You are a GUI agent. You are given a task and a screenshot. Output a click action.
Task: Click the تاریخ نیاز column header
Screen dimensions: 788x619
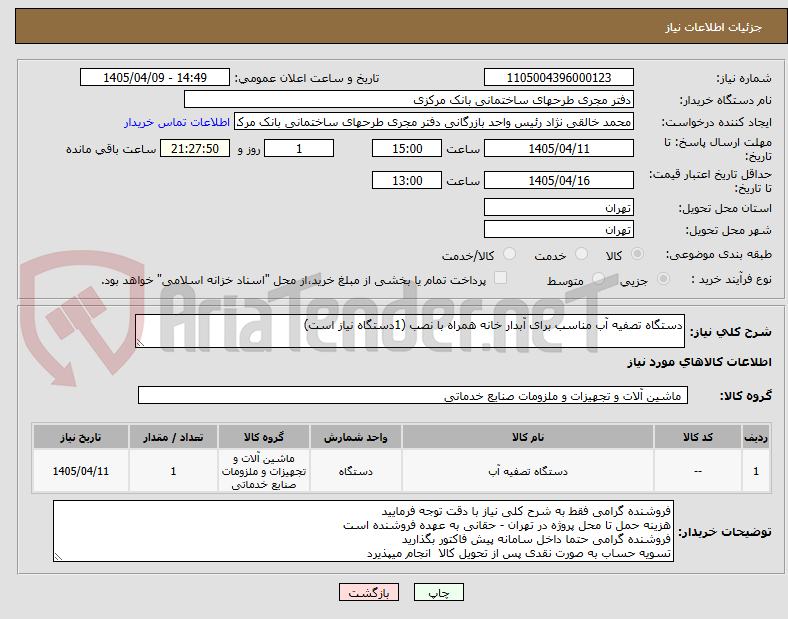coord(80,437)
